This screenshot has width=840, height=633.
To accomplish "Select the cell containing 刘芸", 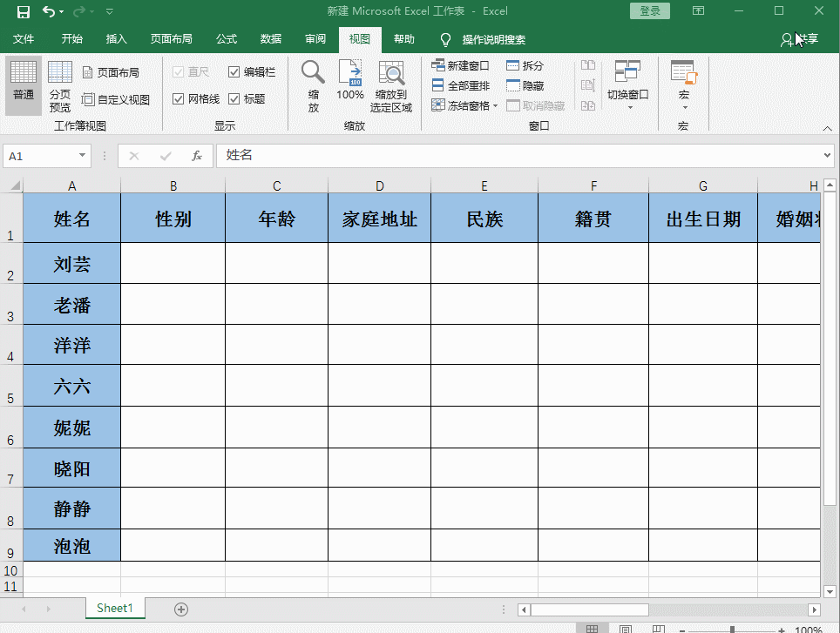I will click(x=71, y=263).
